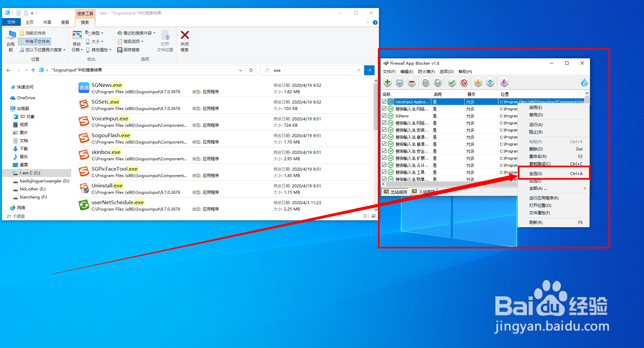644x348 pixels.
Task: Switch to the 出站规则 tab
Action: click(396, 192)
